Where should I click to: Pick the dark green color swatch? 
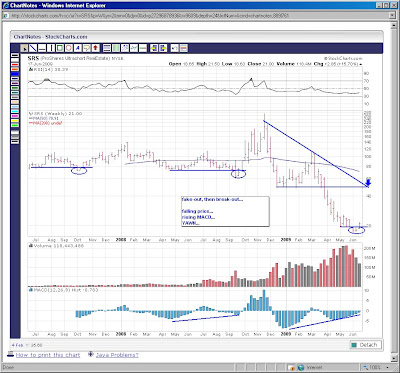point(15,87)
